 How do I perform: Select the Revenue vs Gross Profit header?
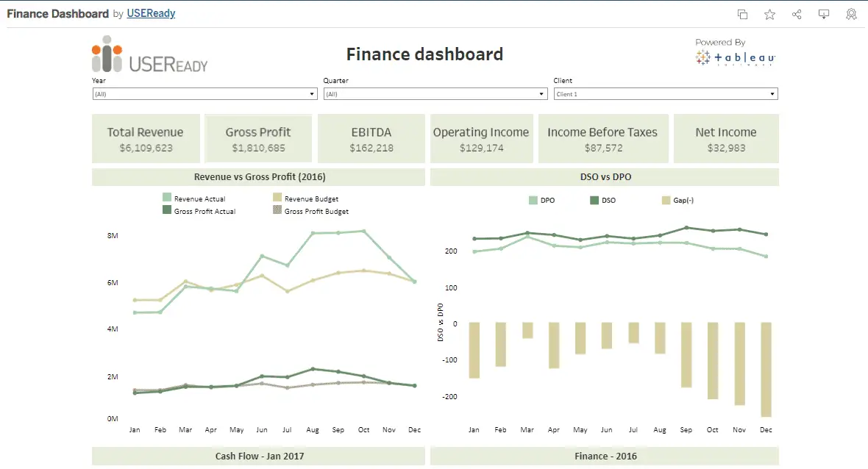258,176
